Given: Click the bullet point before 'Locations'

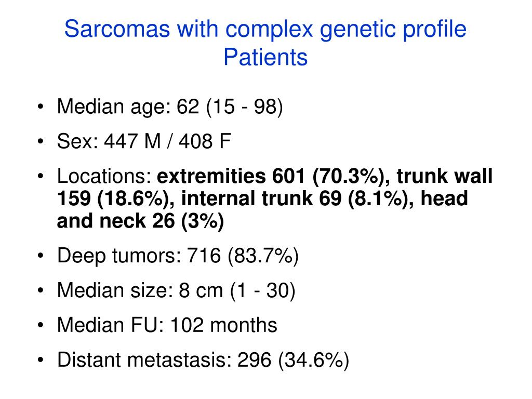Looking at the screenshot, I should (x=41, y=177).
